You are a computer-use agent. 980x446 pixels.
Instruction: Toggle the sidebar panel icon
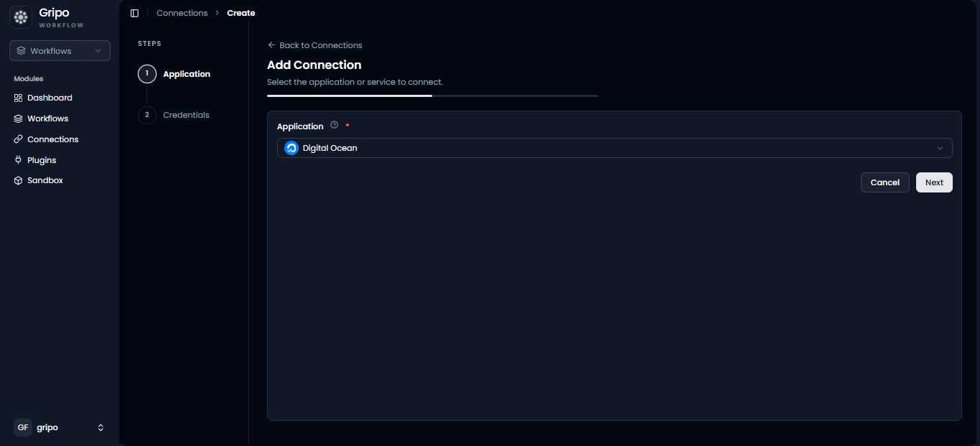pos(134,13)
